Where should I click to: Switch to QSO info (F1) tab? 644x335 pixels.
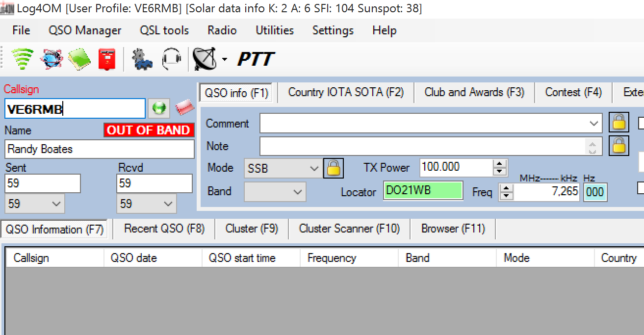[237, 93]
